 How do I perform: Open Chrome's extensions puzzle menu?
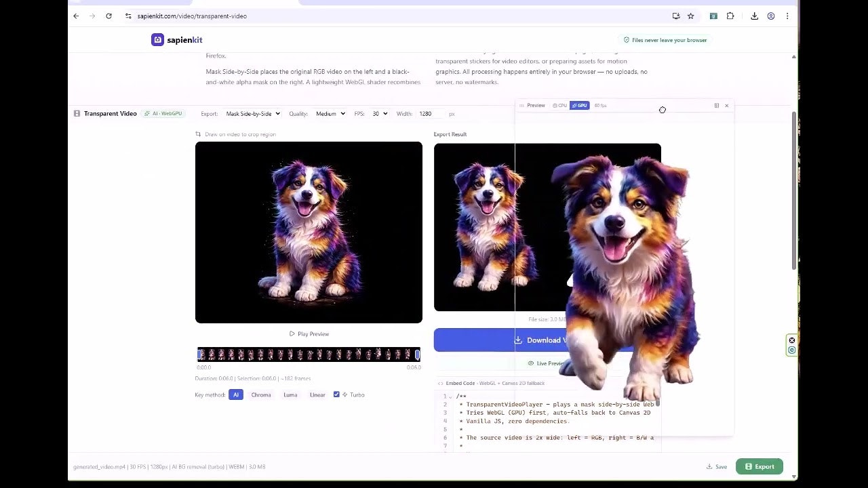click(x=730, y=16)
